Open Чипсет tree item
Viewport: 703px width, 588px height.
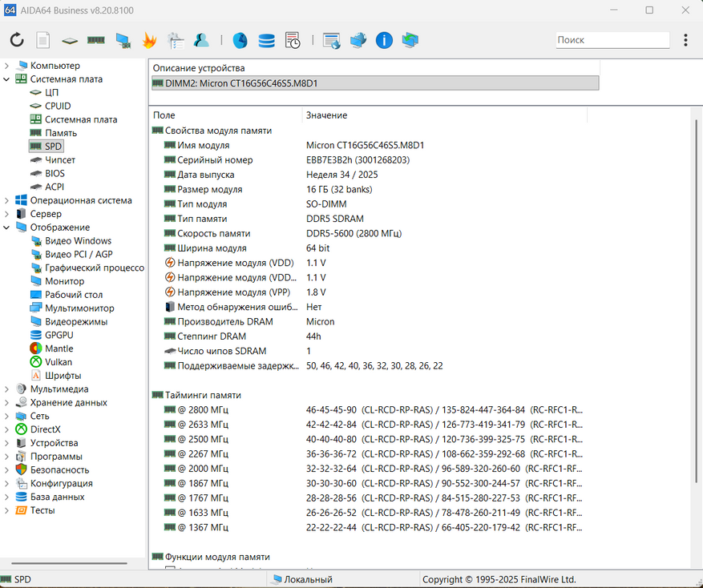click(60, 159)
